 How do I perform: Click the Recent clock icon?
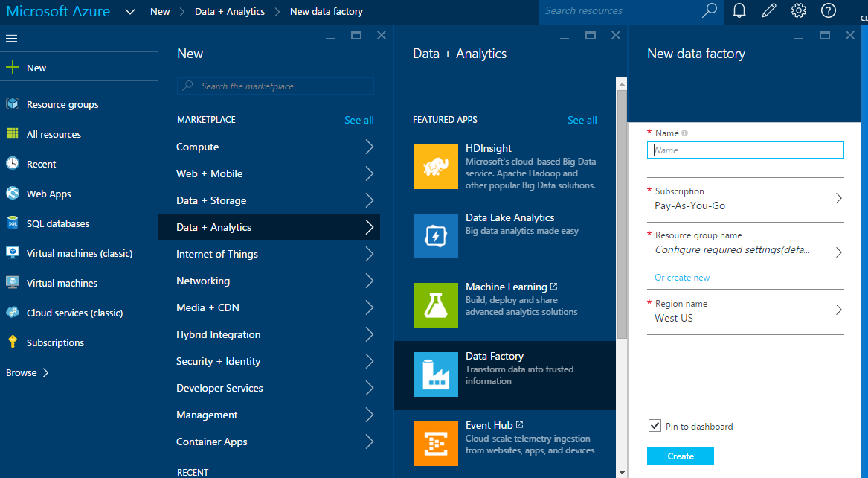(x=12, y=163)
